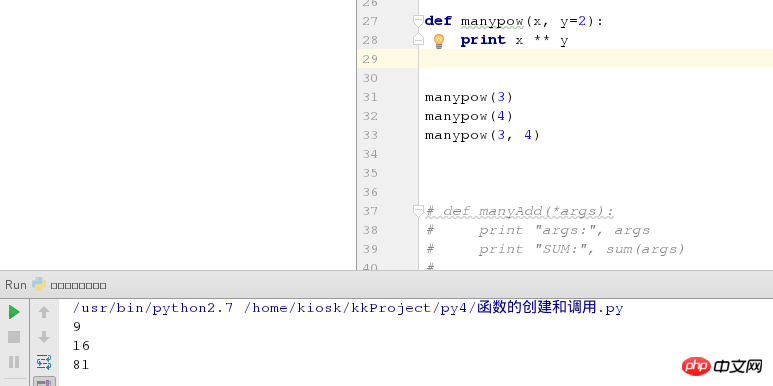
Task: Place cursor on highlighted empty line 29
Action: [x=596, y=59]
